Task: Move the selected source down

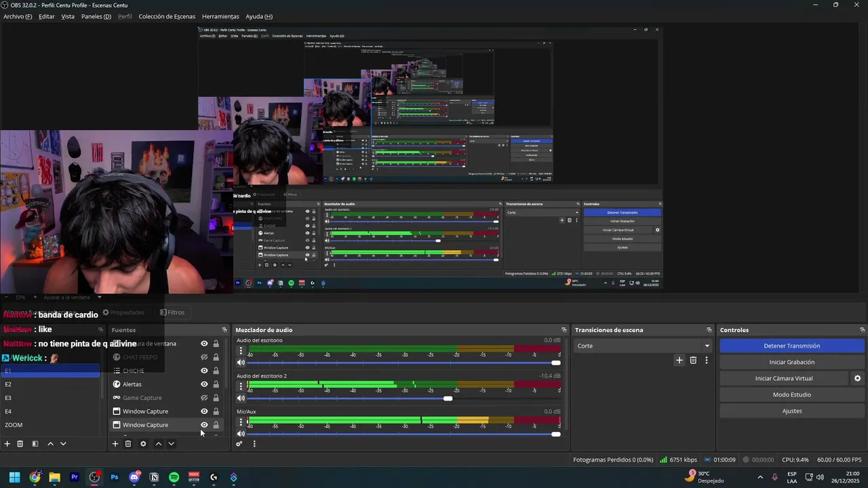Action: point(171,444)
